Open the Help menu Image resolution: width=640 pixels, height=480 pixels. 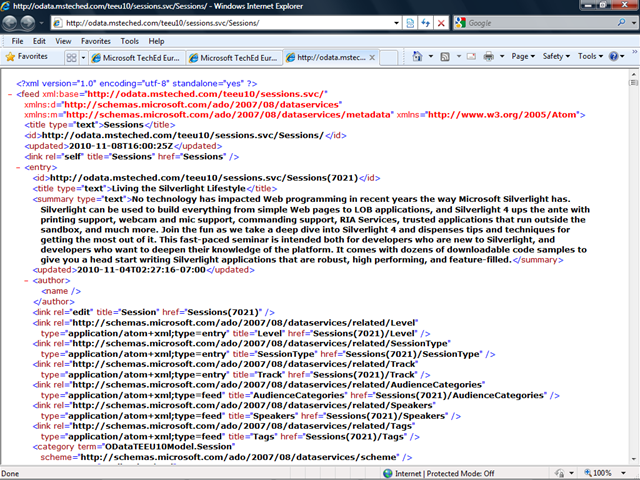tap(156, 41)
